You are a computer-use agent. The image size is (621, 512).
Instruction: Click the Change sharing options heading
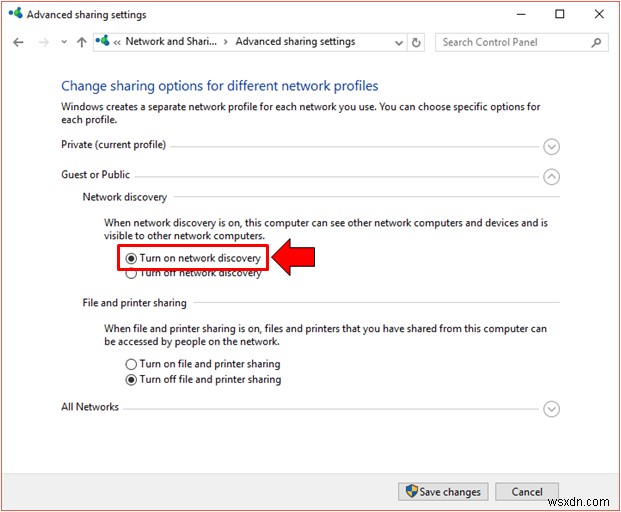220,86
